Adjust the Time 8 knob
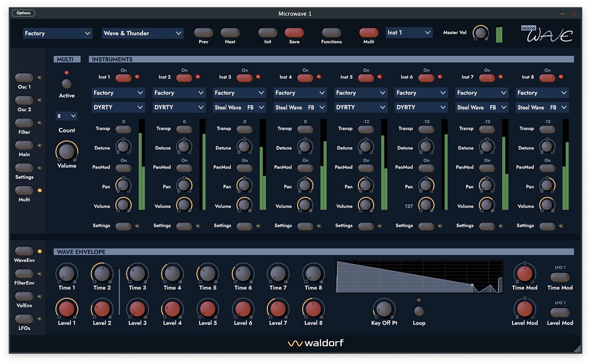Screen dimensions: 591x364 [313, 273]
